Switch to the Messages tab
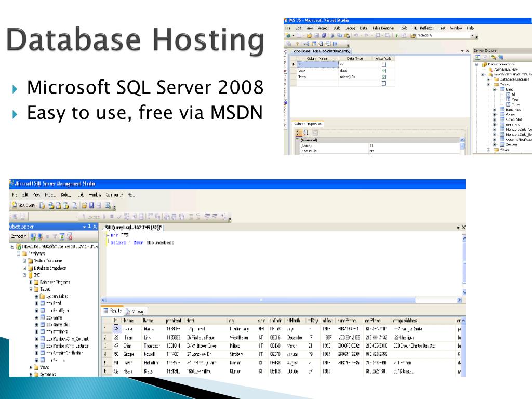Image resolution: width=532 pixels, height=399 pixels. [136, 311]
